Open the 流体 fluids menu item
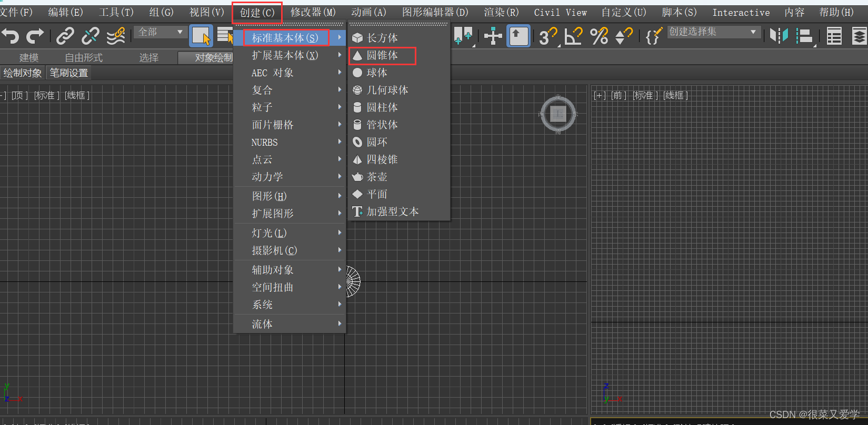The width and height of the screenshot is (868, 425). click(290, 324)
